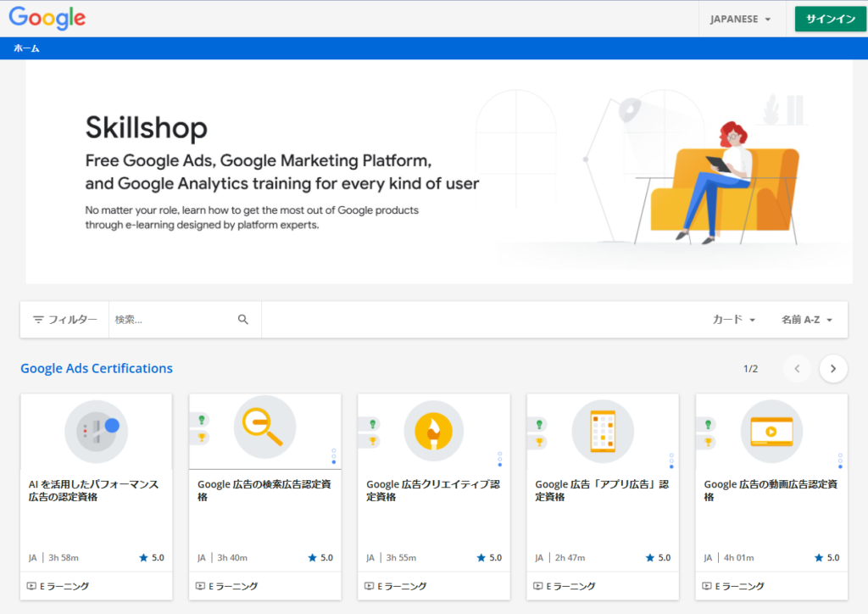Click the video player icon on the 動画広告 card
The width and height of the screenshot is (868, 614).
pos(771,432)
